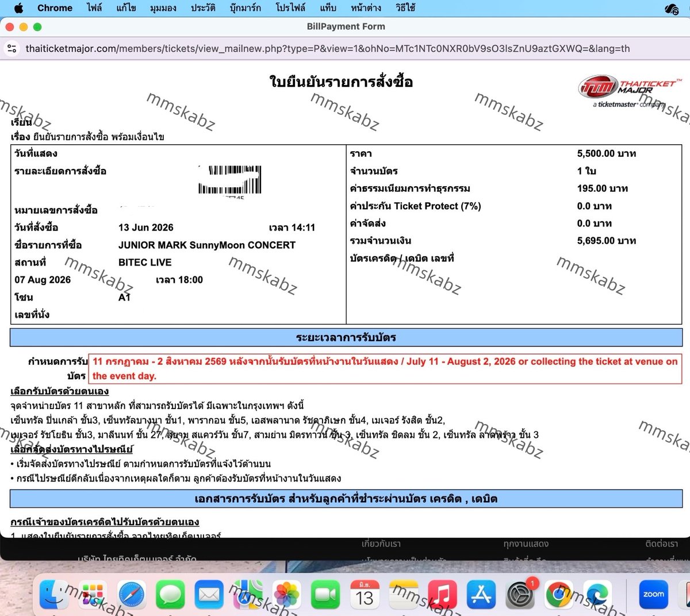
Task: Click the Chrome icon in the dock
Action: coord(558,594)
